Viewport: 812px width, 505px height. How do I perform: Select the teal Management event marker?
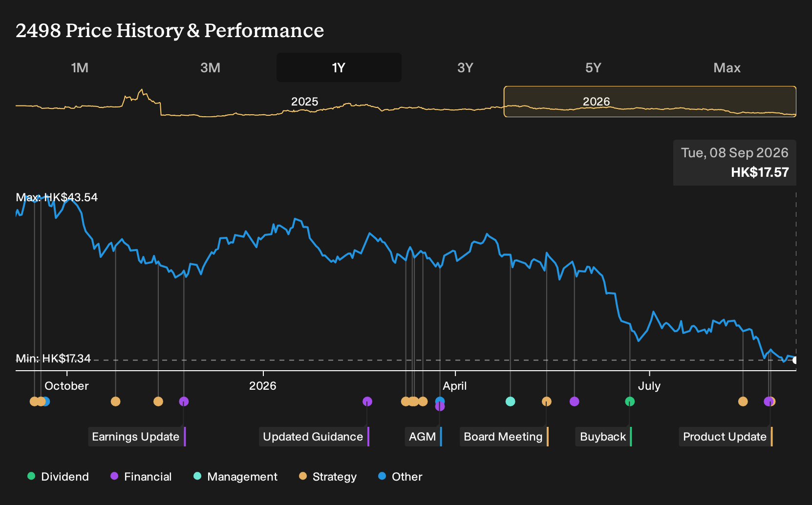(x=510, y=401)
